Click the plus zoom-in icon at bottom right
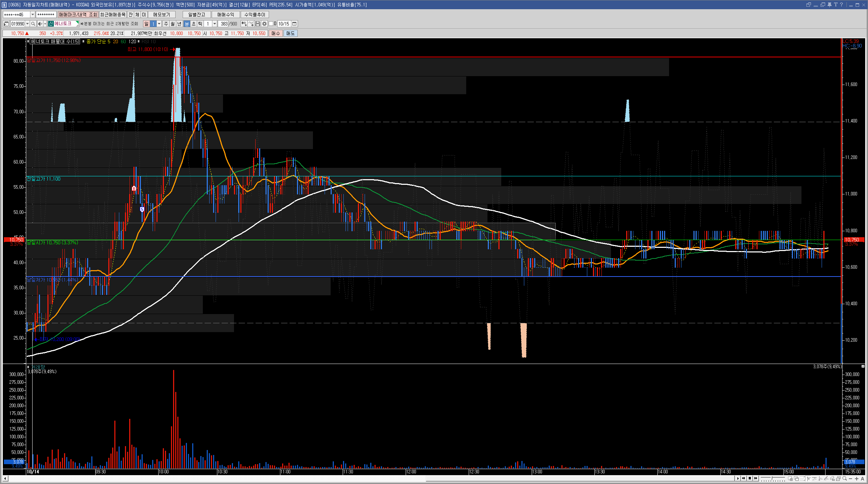Image resolution: width=868 pixels, height=484 pixels. coord(857,479)
